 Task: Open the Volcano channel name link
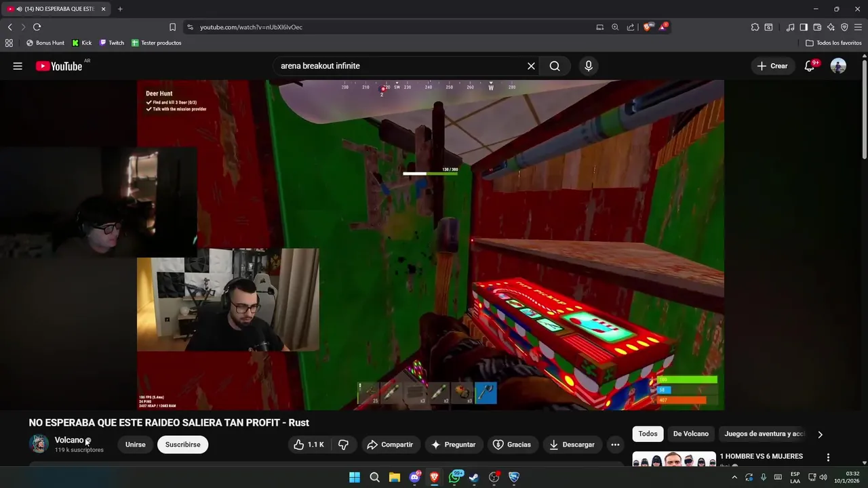pos(69,440)
